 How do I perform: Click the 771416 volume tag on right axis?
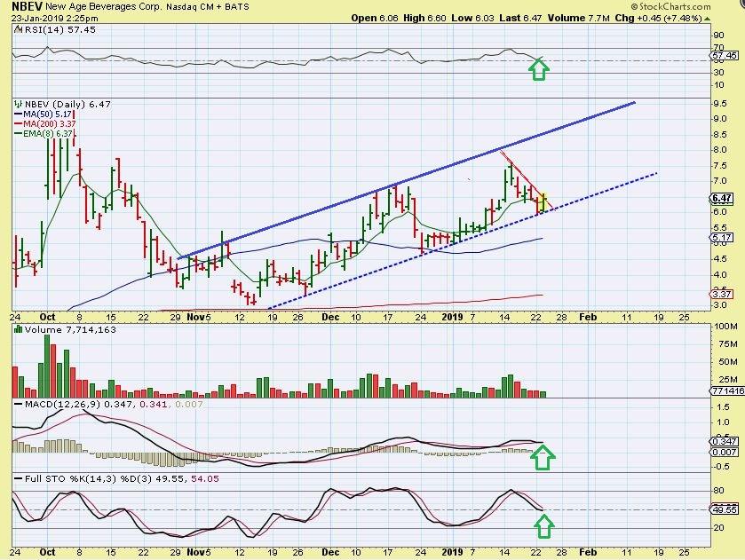click(728, 390)
